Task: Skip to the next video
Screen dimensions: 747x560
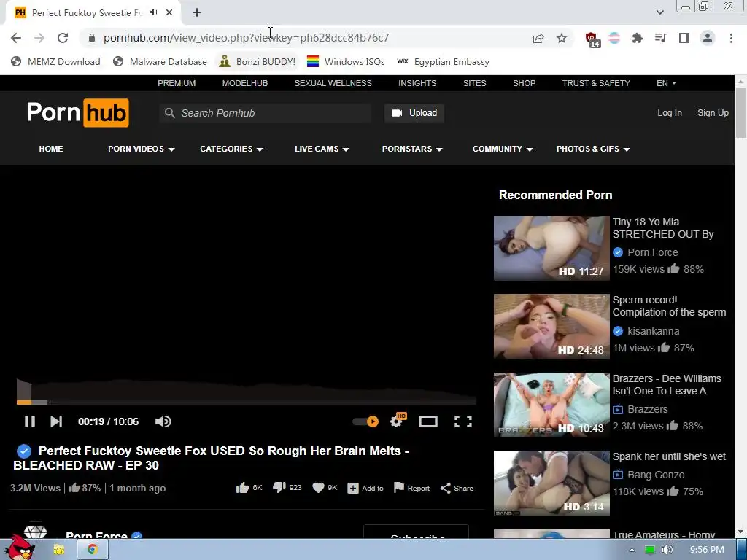Action: point(56,421)
